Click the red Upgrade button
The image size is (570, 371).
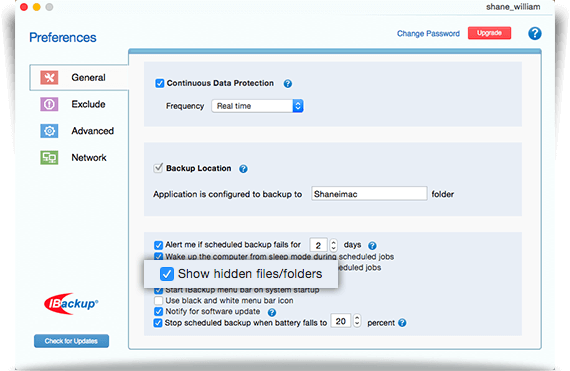[x=489, y=33]
